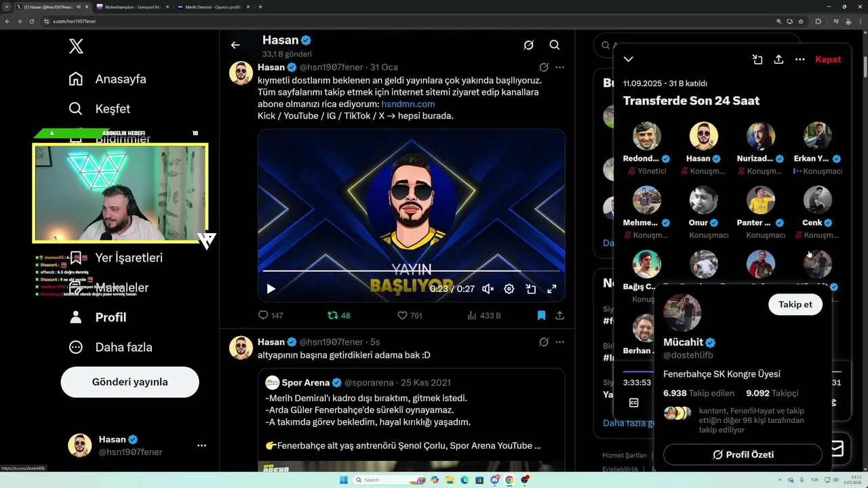Viewport: 868px width, 488px height.
Task: Open Grok icon on the 5s post
Action: [544, 342]
